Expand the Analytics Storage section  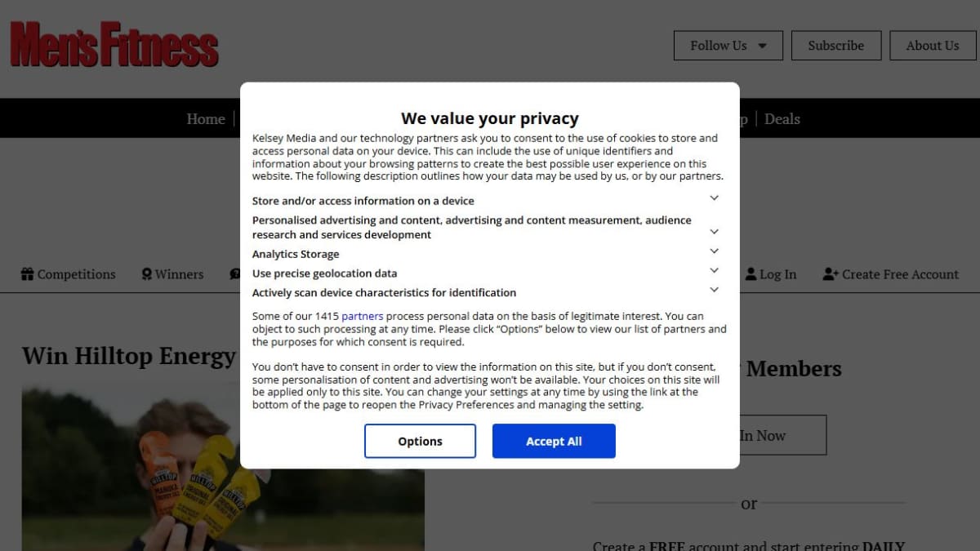714,251
